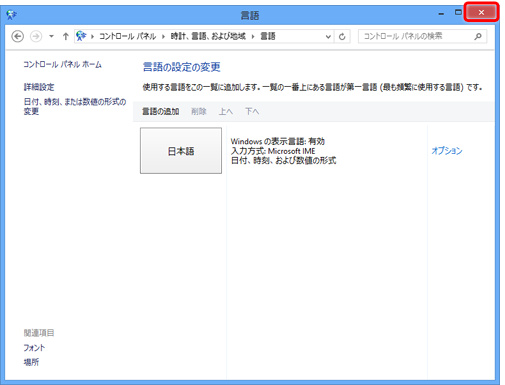This screenshot has width=505, height=385.
Task: Close the 言語 window
Action: click(481, 12)
